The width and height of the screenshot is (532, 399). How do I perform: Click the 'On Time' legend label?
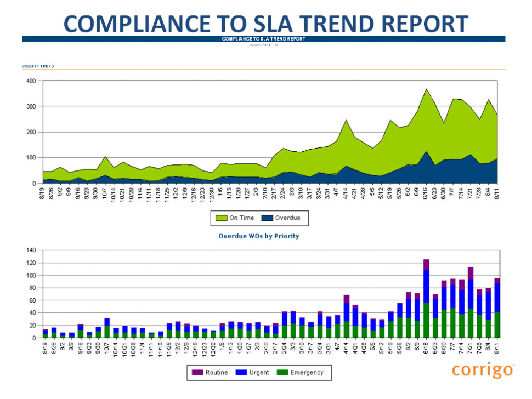[241, 218]
